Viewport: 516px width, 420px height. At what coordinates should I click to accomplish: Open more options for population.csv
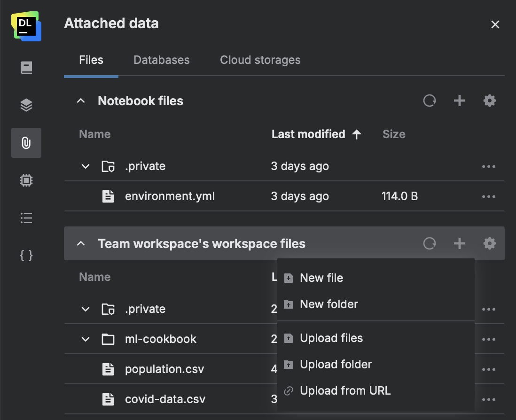click(489, 369)
